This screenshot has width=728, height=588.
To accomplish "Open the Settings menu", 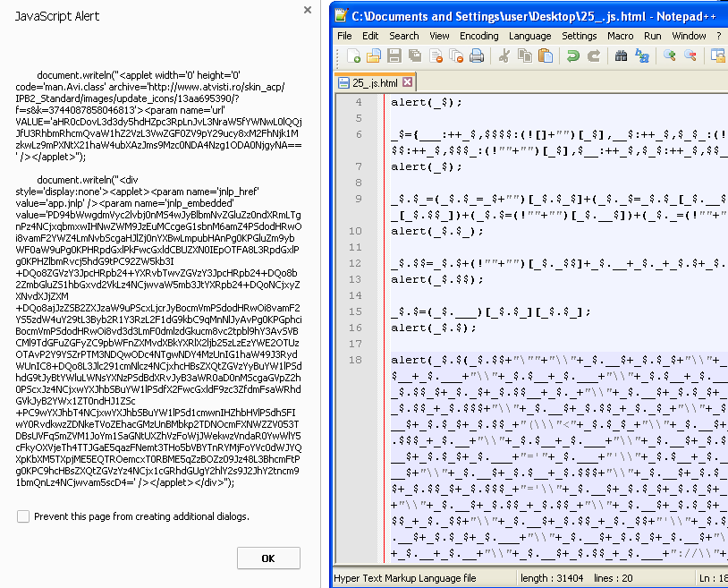I will (579, 36).
